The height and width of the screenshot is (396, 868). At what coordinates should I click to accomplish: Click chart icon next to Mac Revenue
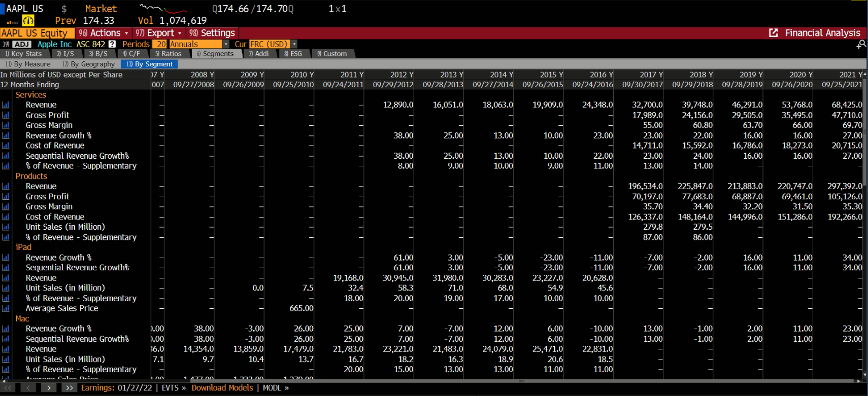point(6,349)
